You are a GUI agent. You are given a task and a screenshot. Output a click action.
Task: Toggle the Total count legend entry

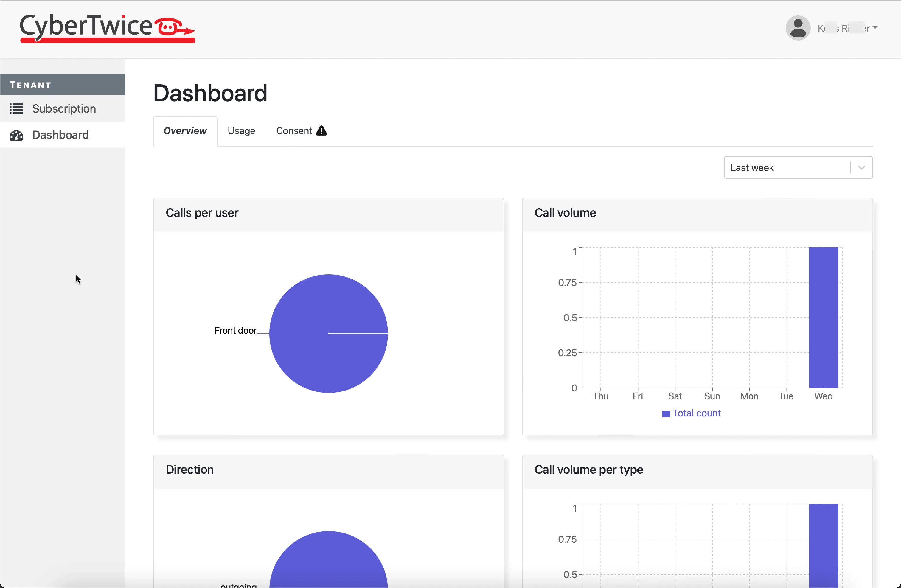[x=691, y=413]
